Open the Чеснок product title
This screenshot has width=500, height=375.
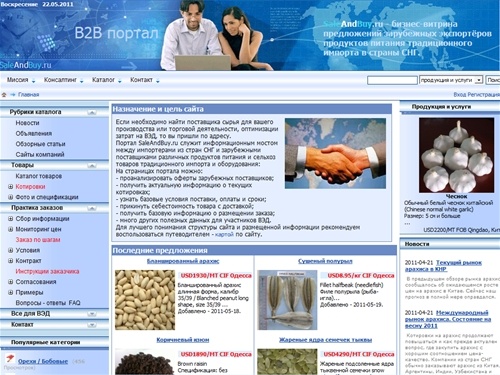pos(456,196)
